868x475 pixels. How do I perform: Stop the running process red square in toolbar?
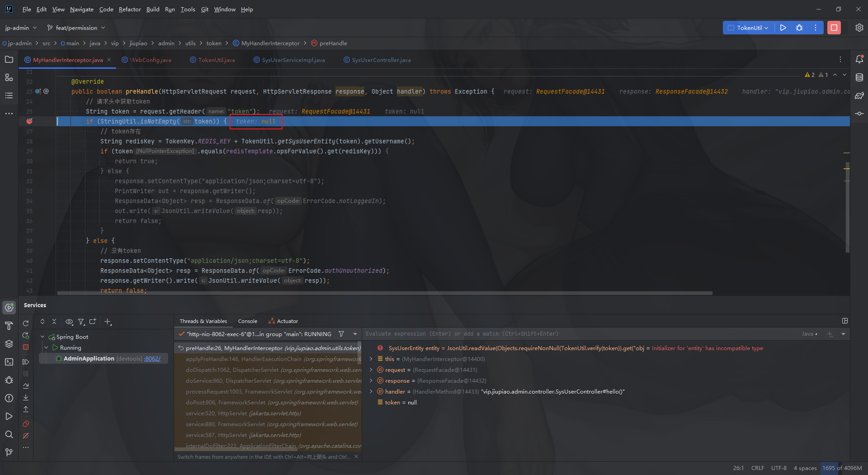[834, 28]
